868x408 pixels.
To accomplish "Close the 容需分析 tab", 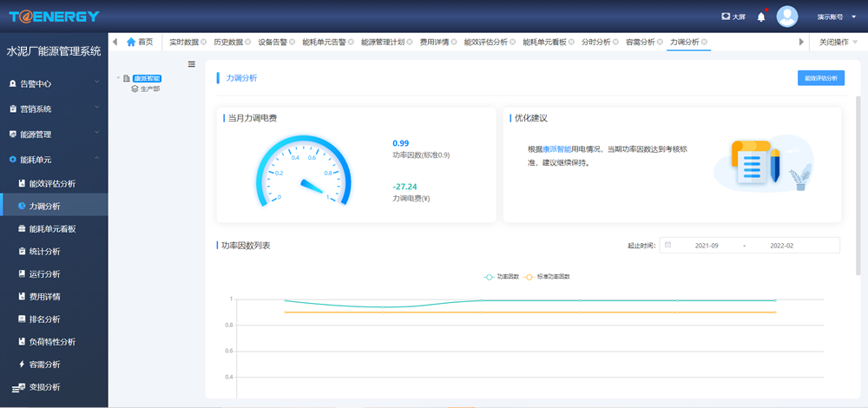I will tap(660, 42).
